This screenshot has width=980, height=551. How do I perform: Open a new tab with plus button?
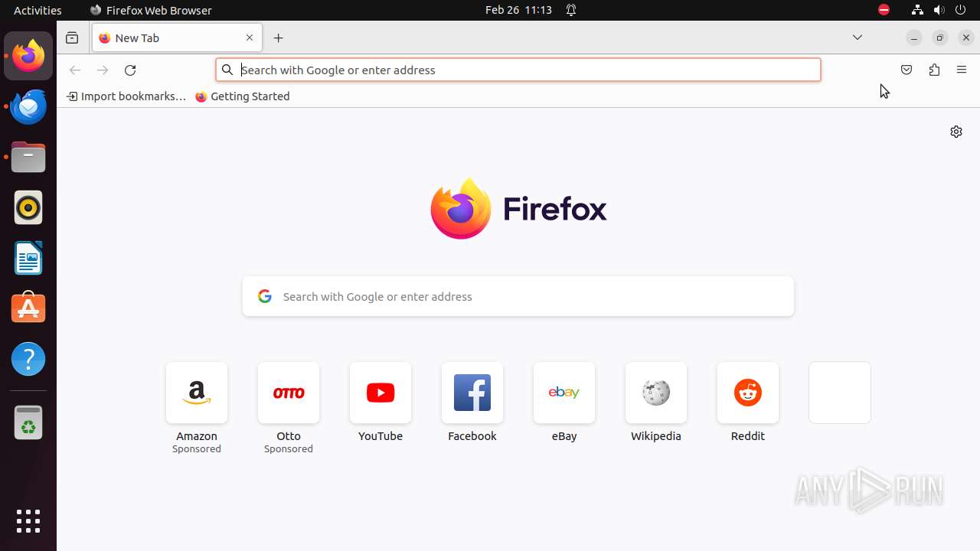pos(279,37)
